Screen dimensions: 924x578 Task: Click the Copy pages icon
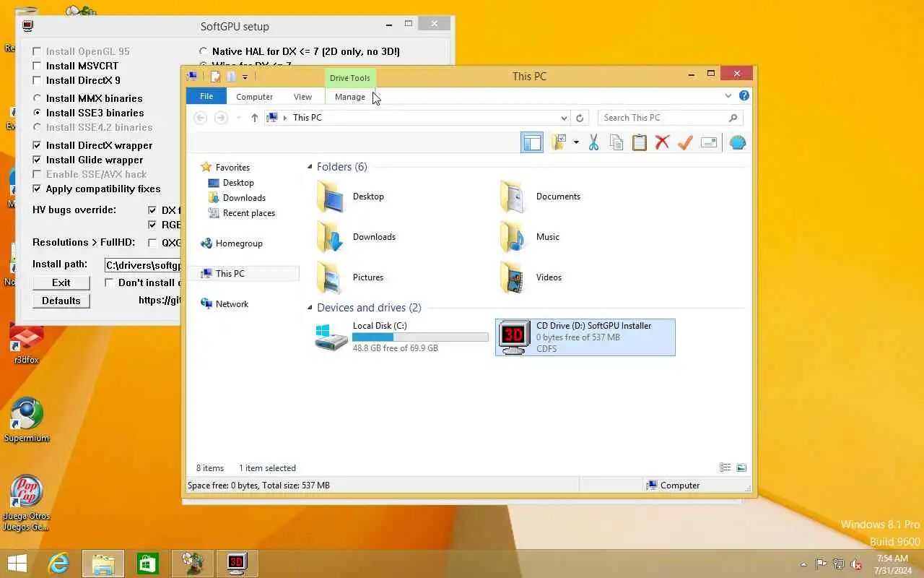click(616, 142)
